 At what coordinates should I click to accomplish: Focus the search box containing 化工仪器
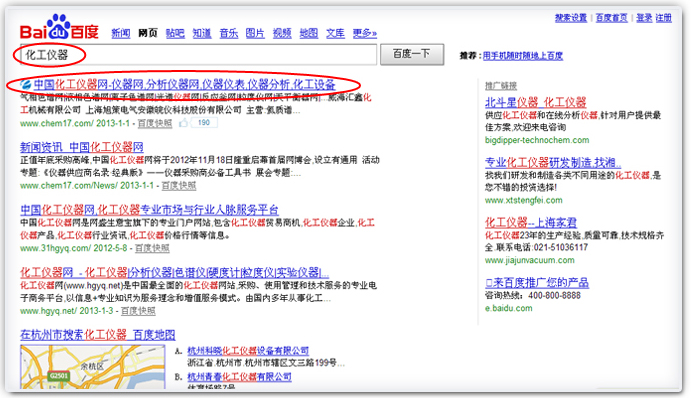coord(199,55)
